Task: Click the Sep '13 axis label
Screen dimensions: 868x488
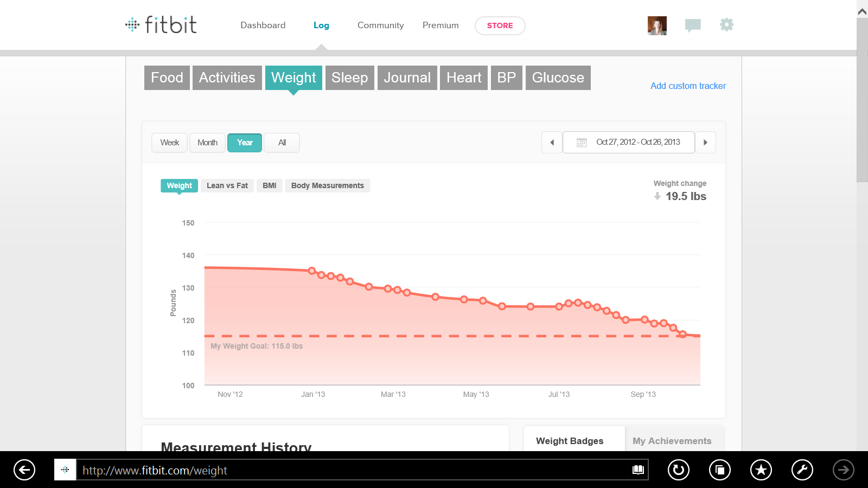Action: [x=643, y=394]
